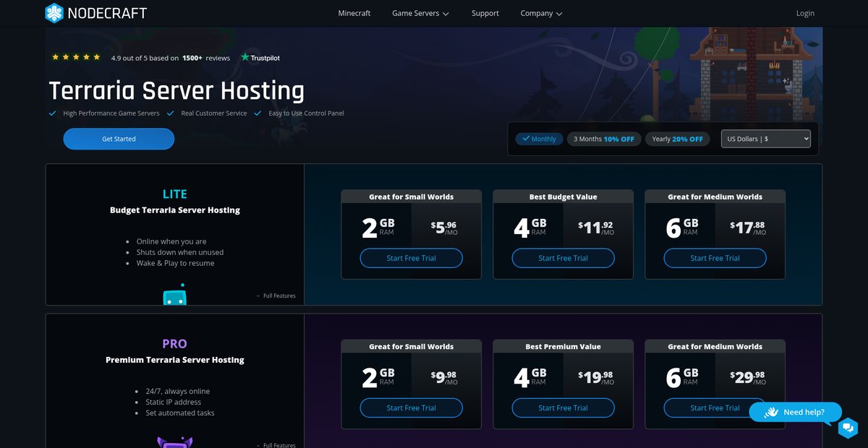Click the NODECRAFT wordmark text
The height and width of the screenshot is (448, 868).
pos(107,13)
